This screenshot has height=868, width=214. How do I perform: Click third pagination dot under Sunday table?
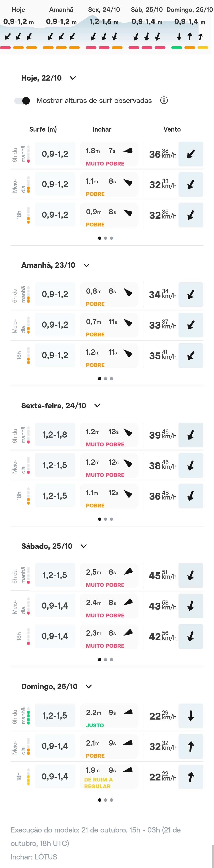click(111, 800)
